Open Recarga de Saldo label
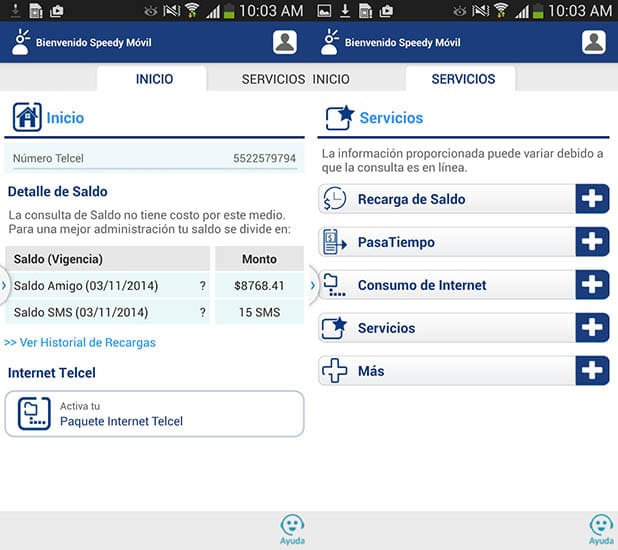The width and height of the screenshot is (618, 550). tap(411, 199)
